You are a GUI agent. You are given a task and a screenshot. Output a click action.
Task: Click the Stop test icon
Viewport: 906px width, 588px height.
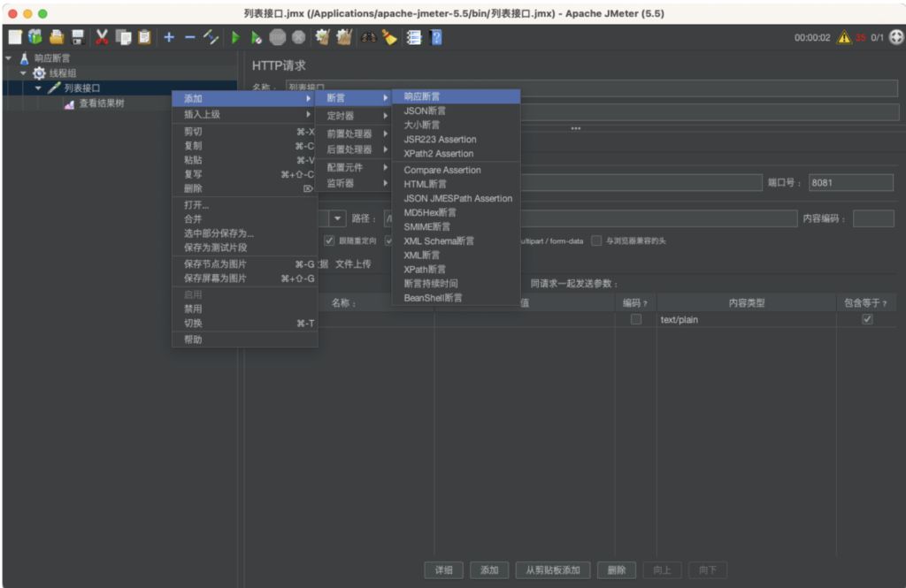[277, 37]
